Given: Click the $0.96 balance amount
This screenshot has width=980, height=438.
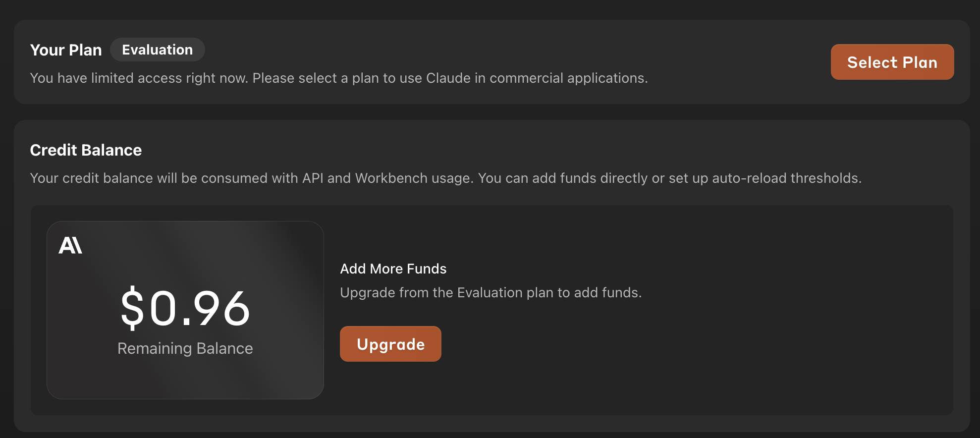Looking at the screenshot, I should (x=185, y=308).
